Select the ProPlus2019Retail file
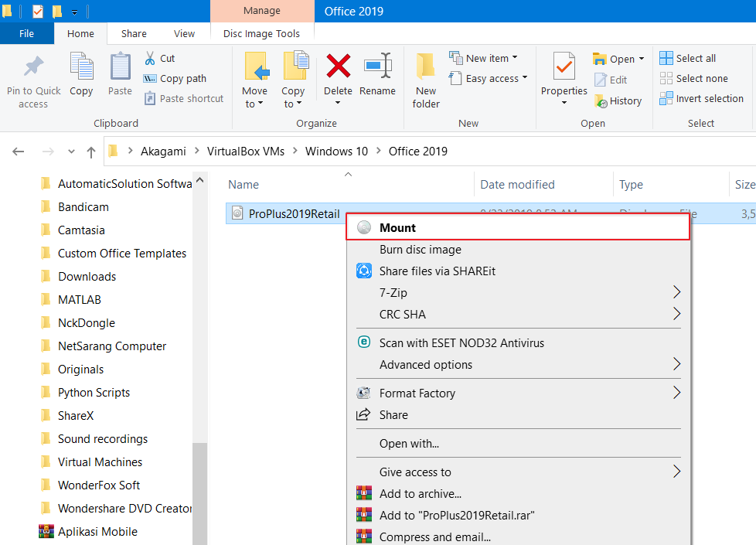 coord(294,213)
